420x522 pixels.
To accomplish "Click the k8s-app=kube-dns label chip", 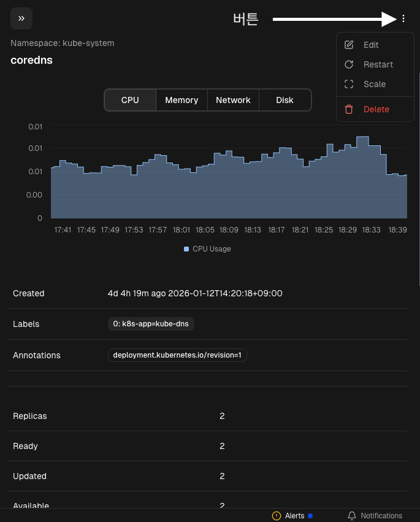I will tap(151, 324).
